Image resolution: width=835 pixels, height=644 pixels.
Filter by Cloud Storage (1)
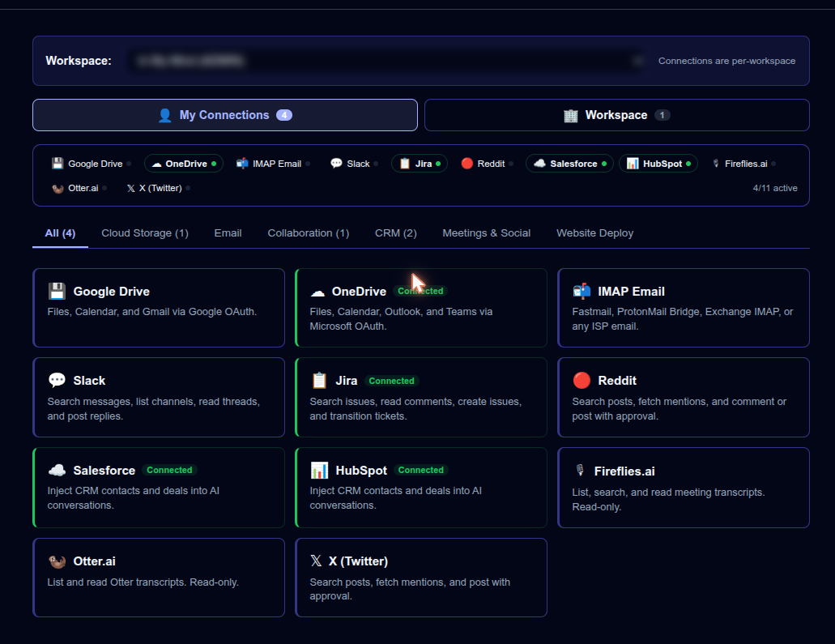click(x=145, y=233)
